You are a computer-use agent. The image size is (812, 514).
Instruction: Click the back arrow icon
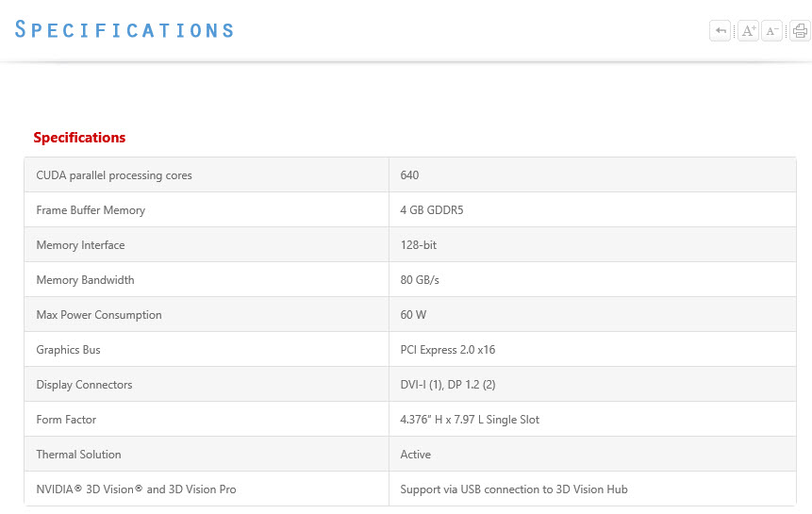[x=721, y=31]
